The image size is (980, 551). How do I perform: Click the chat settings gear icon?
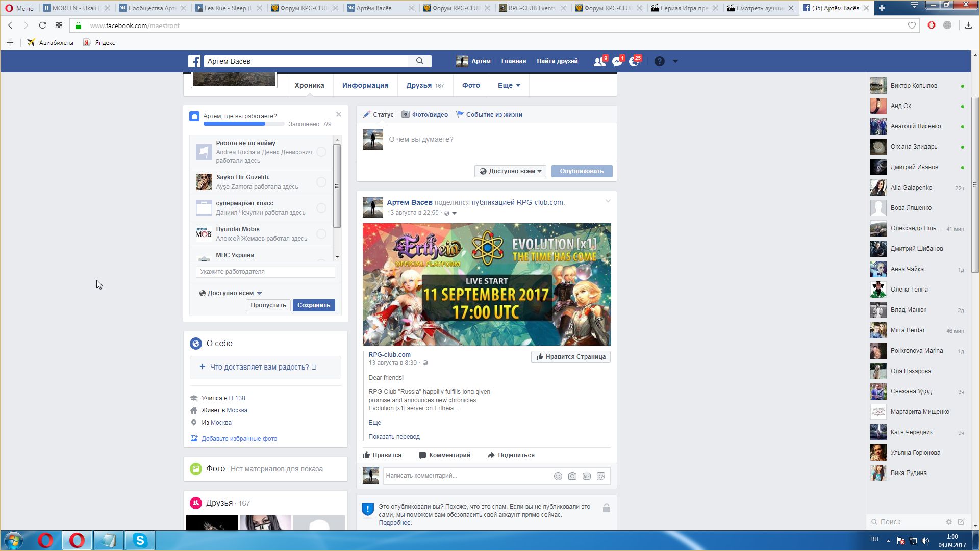[949, 522]
